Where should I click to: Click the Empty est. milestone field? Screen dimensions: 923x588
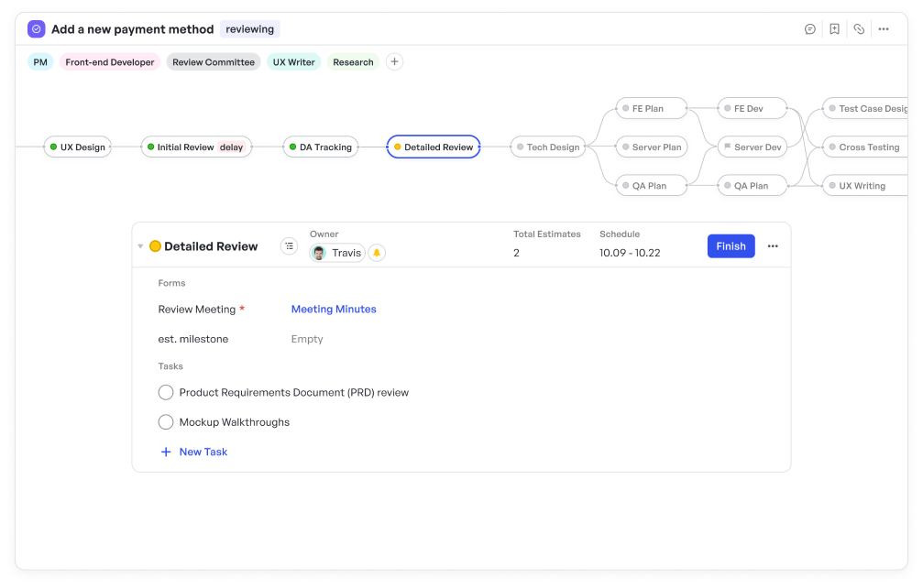tap(307, 339)
